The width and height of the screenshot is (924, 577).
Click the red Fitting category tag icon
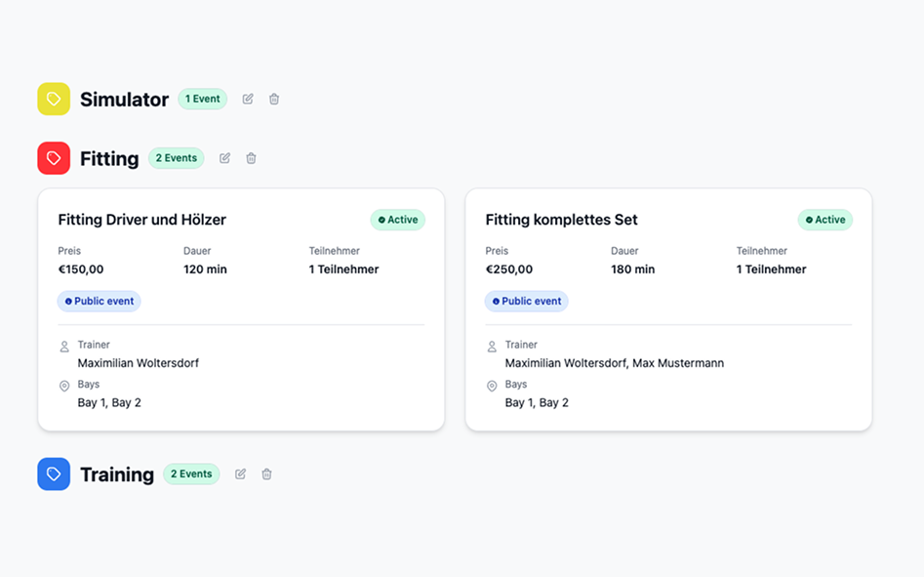(x=54, y=158)
